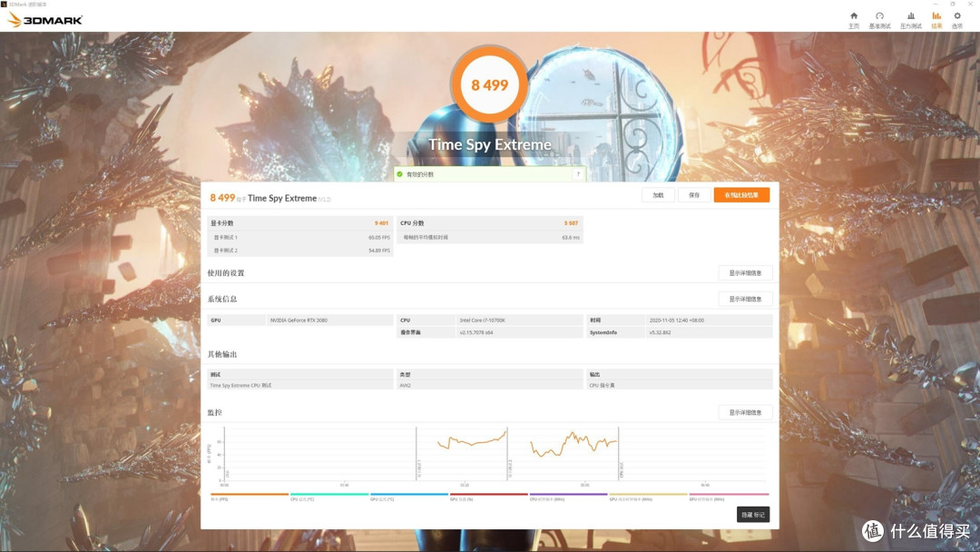The width and height of the screenshot is (980, 552).
Task: Click the Save (保存) button
Action: (694, 195)
